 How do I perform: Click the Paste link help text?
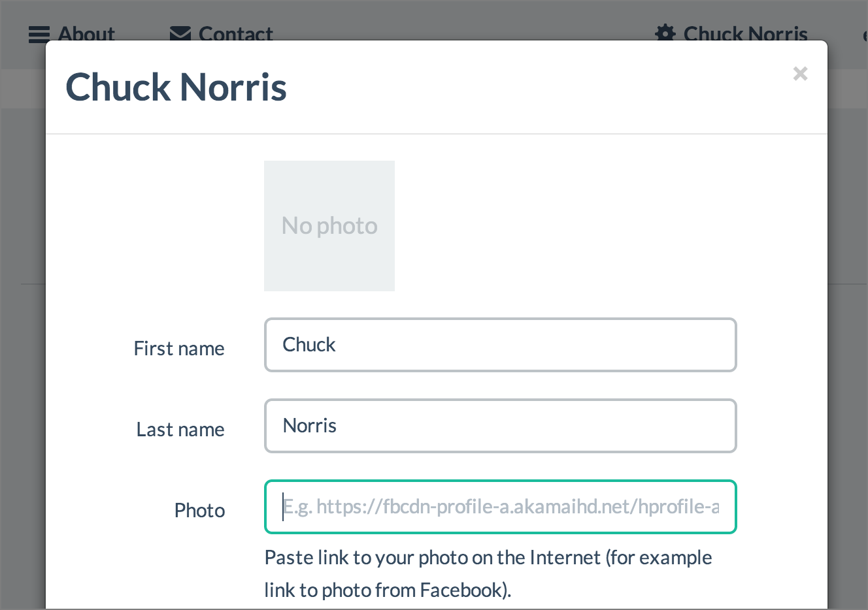click(x=488, y=558)
